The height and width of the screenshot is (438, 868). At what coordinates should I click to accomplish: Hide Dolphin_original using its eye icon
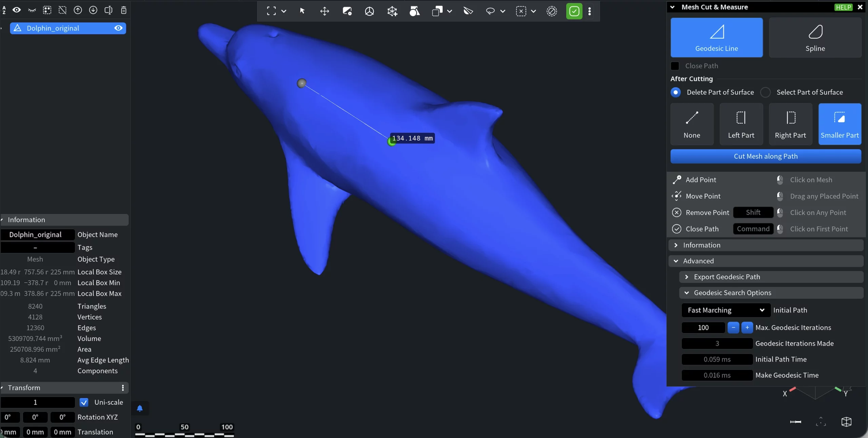pos(118,28)
